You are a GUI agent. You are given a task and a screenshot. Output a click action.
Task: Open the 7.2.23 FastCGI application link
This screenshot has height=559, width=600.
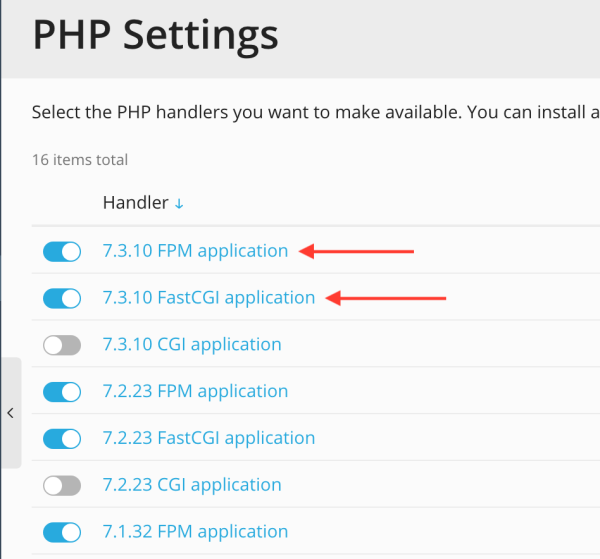pos(209,438)
